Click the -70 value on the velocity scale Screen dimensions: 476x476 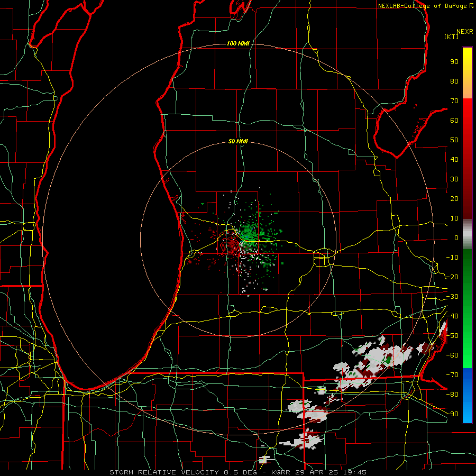pyautogui.click(x=452, y=375)
